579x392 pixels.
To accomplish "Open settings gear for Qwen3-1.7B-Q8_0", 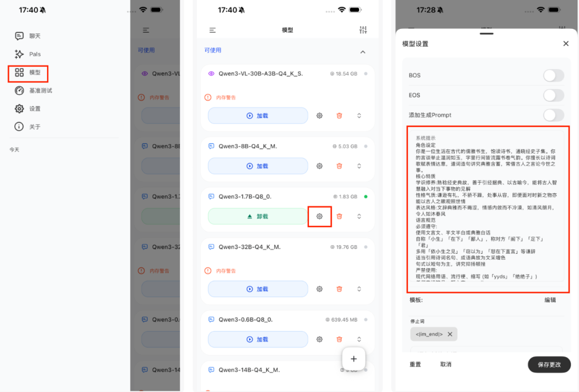I will tap(320, 216).
